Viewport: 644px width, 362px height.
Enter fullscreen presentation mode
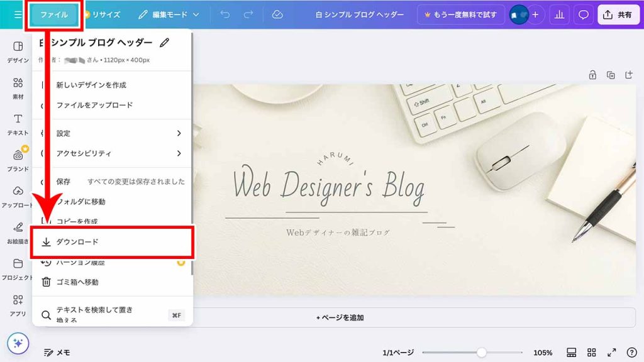[611, 353]
